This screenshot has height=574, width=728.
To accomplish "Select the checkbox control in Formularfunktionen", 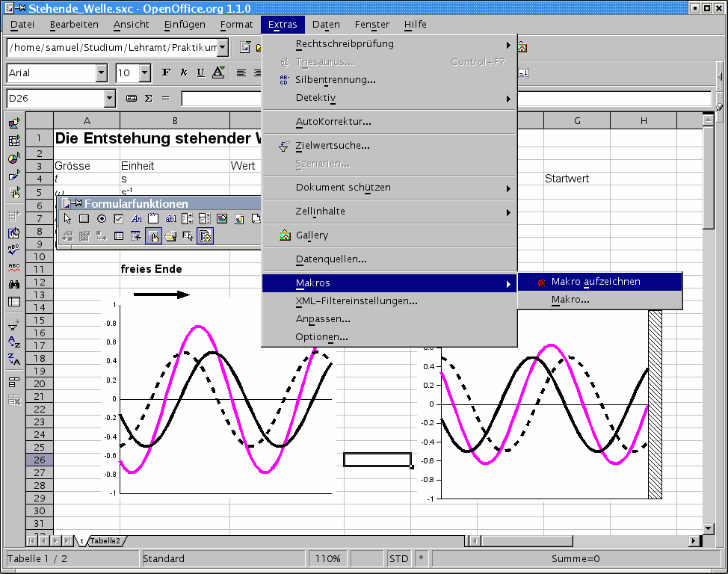I will point(119,219).
